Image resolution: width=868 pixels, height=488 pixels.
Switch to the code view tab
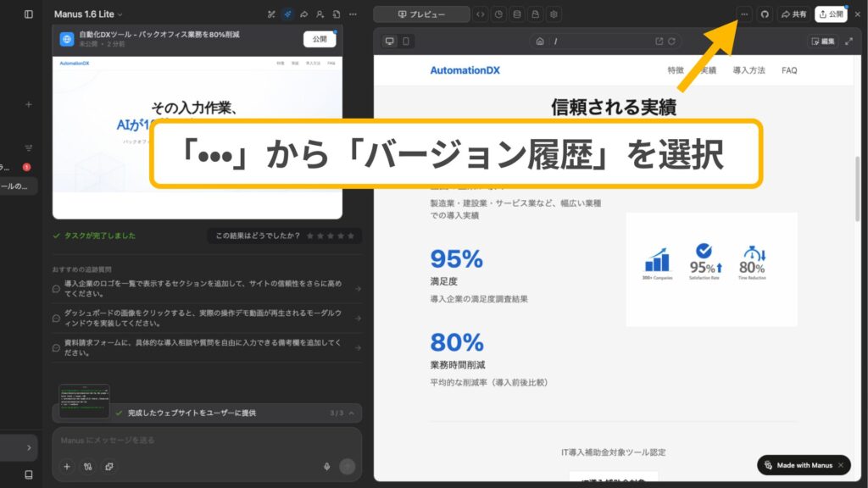[x=481, y=14]
